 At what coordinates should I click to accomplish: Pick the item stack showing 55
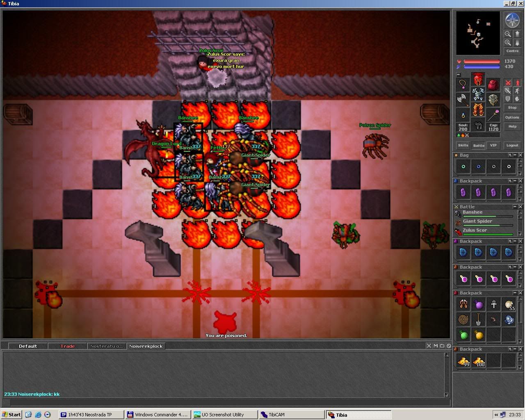(509, 305)
